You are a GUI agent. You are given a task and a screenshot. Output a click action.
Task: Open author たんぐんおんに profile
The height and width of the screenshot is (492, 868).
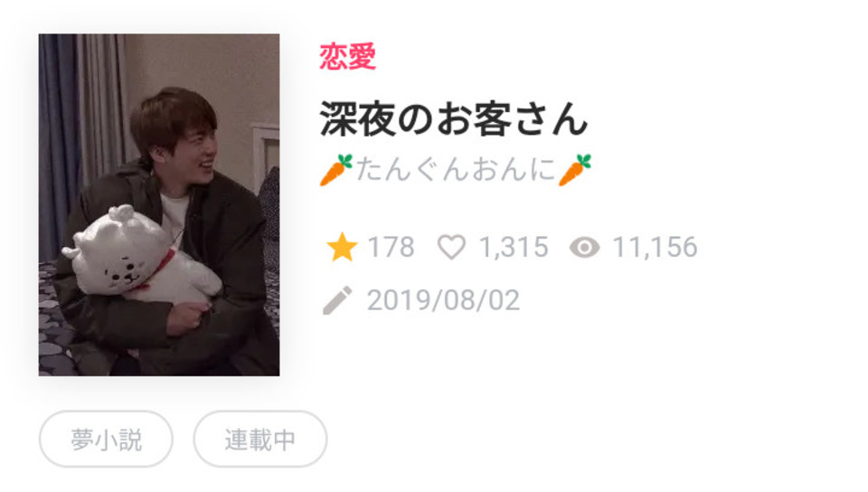click(456, 169)
